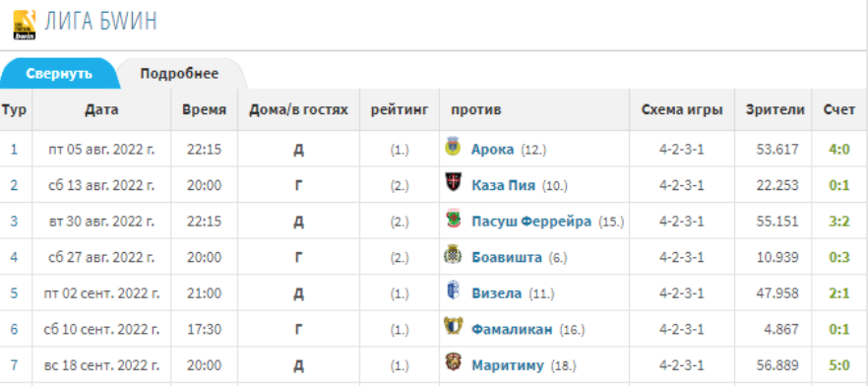Click the Фамаликан club crest
Screen dimensions: 868x386
click(x=453, y=327)
